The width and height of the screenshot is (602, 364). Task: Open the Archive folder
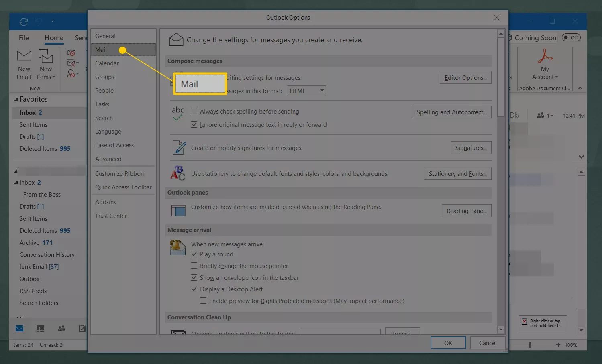coord(36,242)
